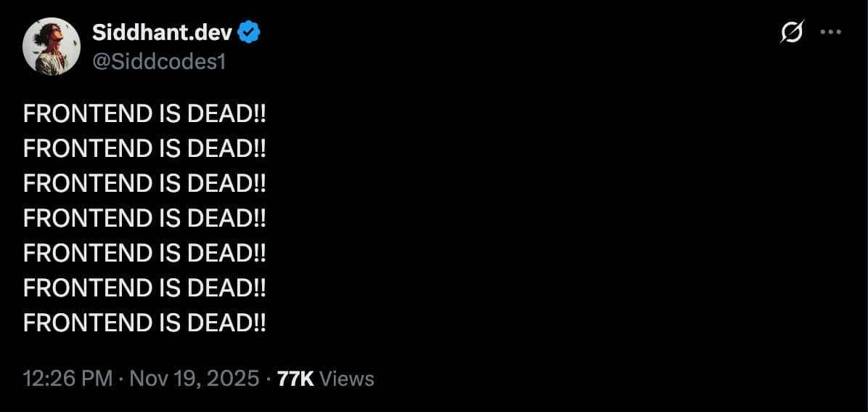This screenshot has height=412, width=868.
Task: Click the blue verified checkmark badge
Action: pyautogui.click(x=249, y=33)
